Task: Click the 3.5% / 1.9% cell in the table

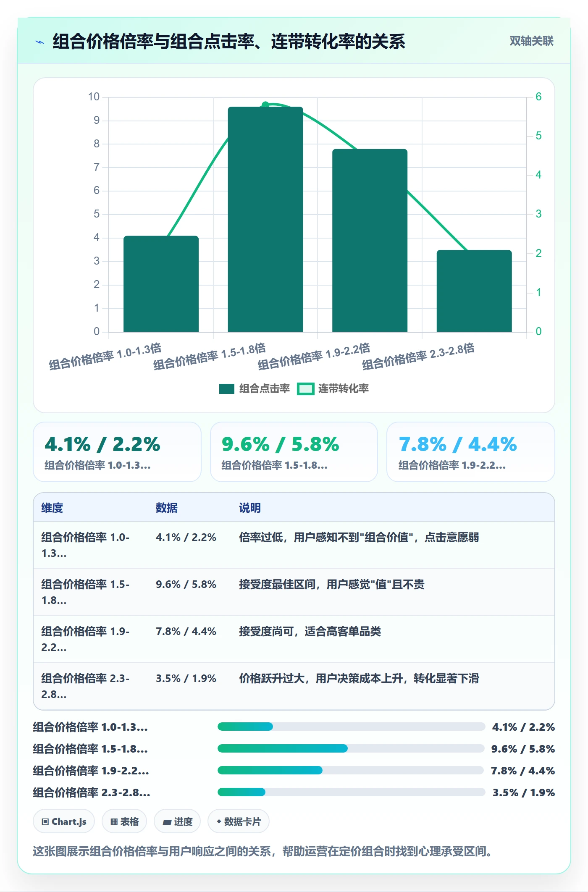Action: pyautogui.click(x=186, y=678)
